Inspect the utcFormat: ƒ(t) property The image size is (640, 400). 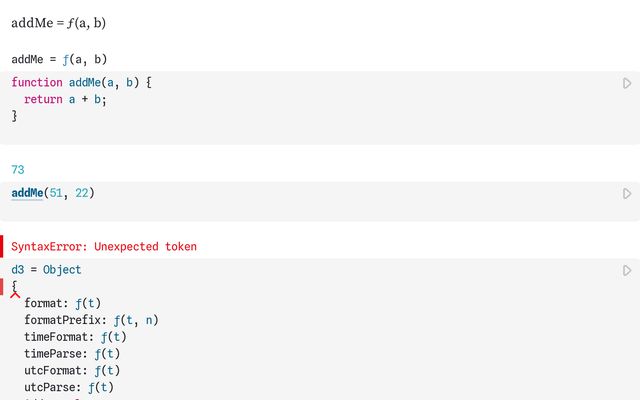(x=72, y=371)
